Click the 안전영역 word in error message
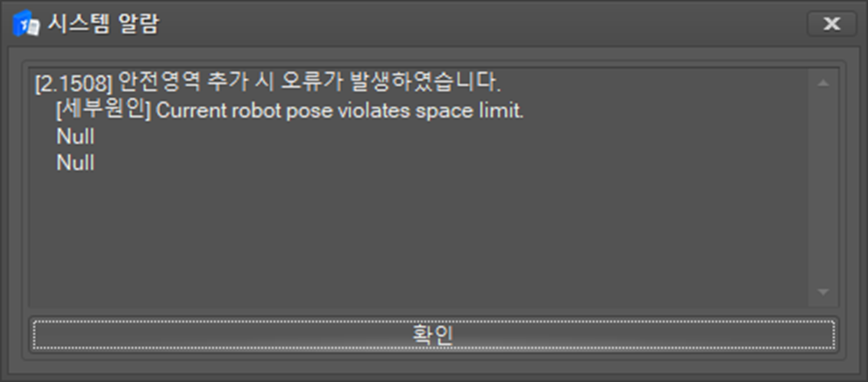 [159, 82]
